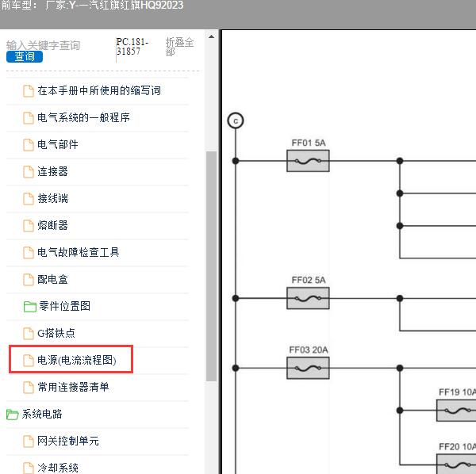Expand the 零件位置图 folder icon
Image resolution: width=476 pixels, height=474 pixels.
30,306
